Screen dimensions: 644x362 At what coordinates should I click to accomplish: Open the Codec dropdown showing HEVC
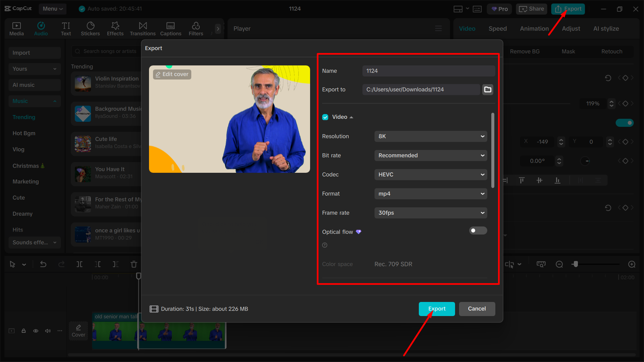click(x=431, y=174)
